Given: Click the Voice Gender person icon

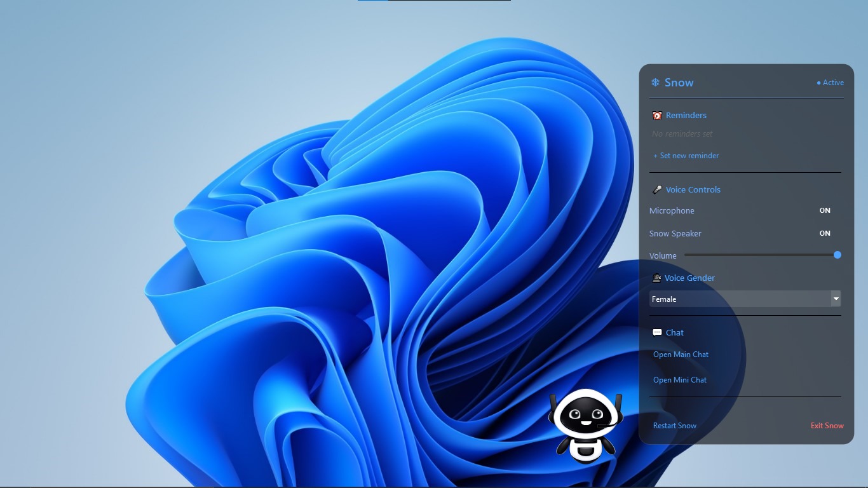Looking at the screenshot, I should (x=656, y=278).
